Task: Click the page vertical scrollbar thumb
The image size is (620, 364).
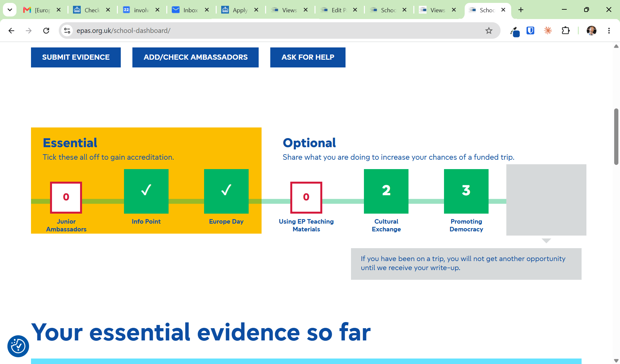Action: click(616, 137)
